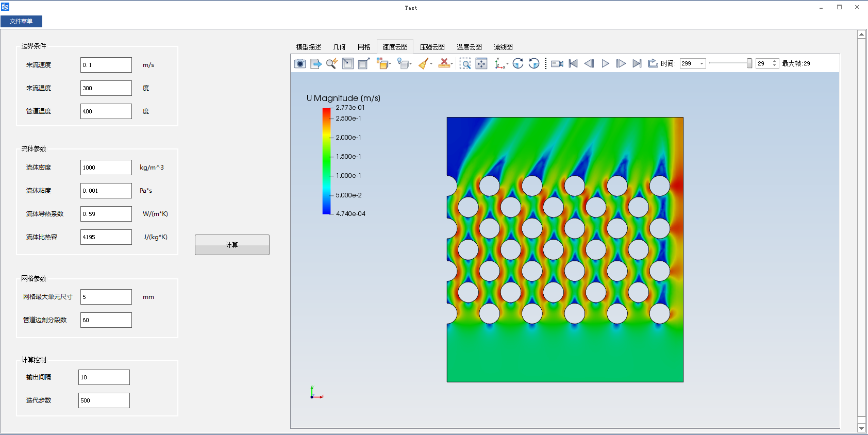The width and height of the screenshot is (868, 435).
Task: Click the 流体粘度 input field
Action: click(x=106, y=191)
